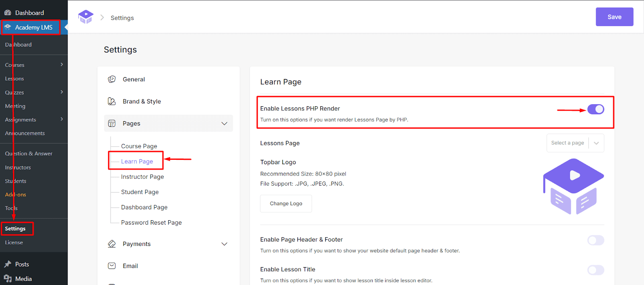Click the Brand & Style icon
This screenshot has width=644, height=285.
coord(112,101)
